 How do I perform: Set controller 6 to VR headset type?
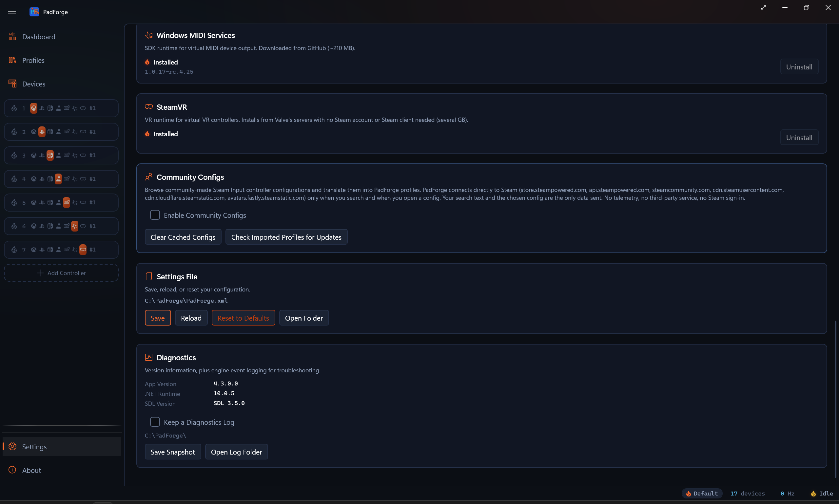83,226
